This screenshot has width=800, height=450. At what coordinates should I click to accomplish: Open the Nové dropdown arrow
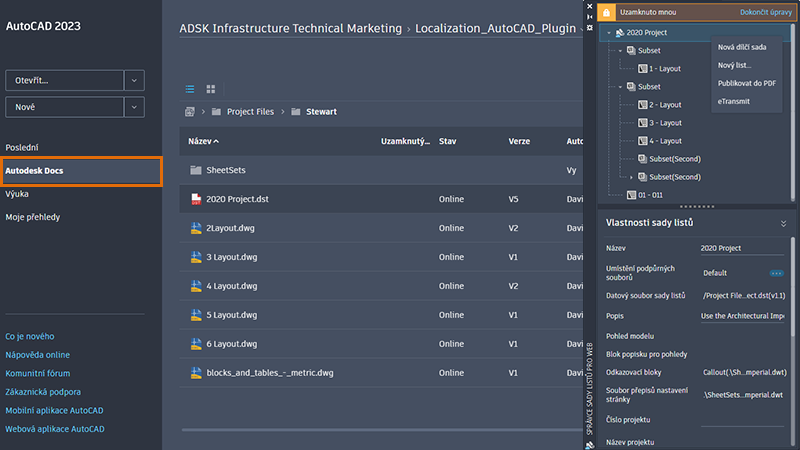134,106
